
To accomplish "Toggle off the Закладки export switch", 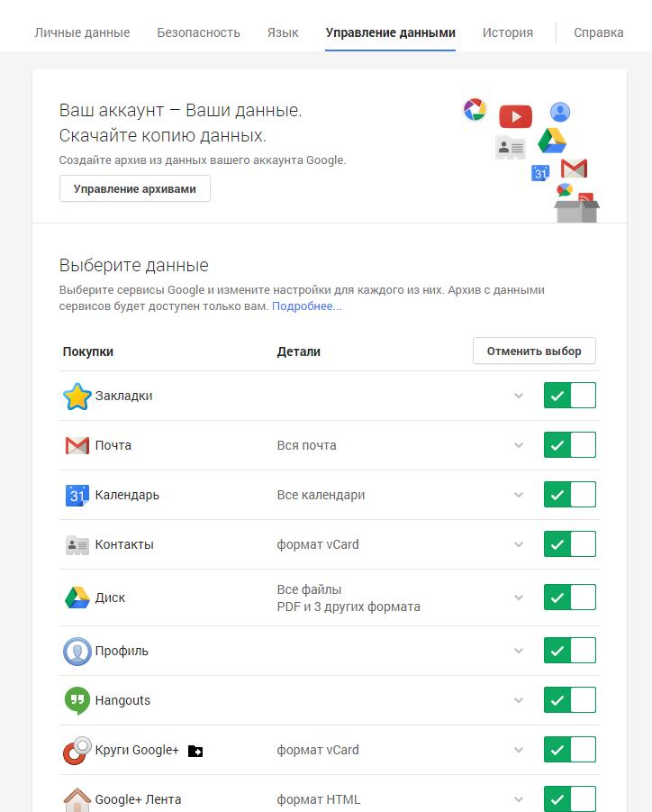I will click(569, 396).
